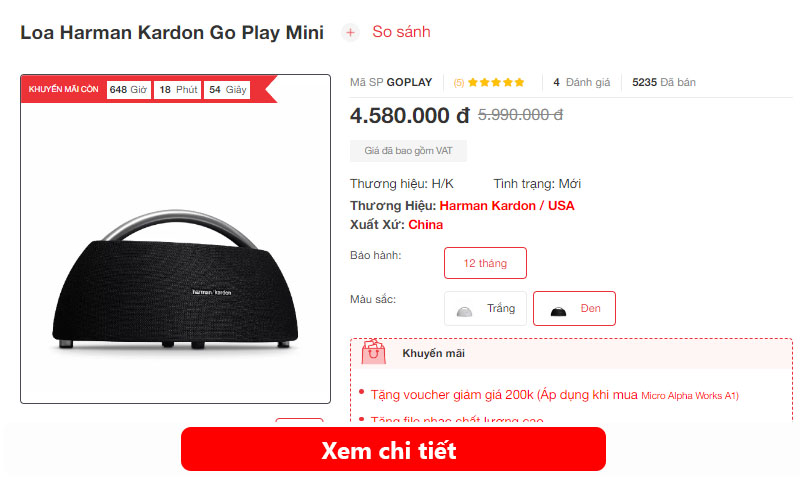Click the Xem chi tiết button
The image size is (800, 486).
(393, 449)
